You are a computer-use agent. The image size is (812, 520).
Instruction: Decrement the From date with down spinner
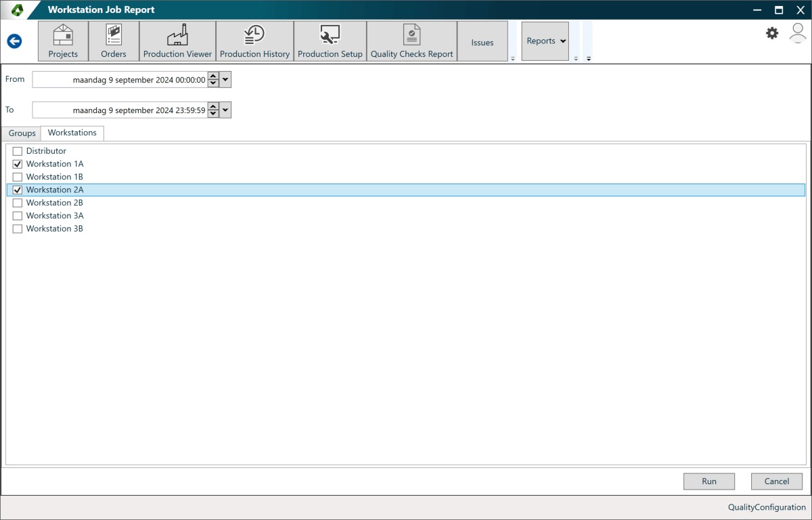click(213, 84)
